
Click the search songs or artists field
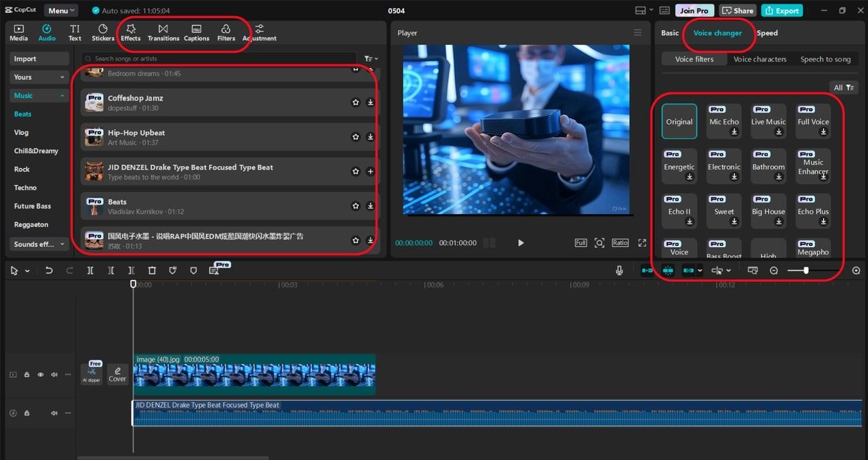click(x=219, y=59)
